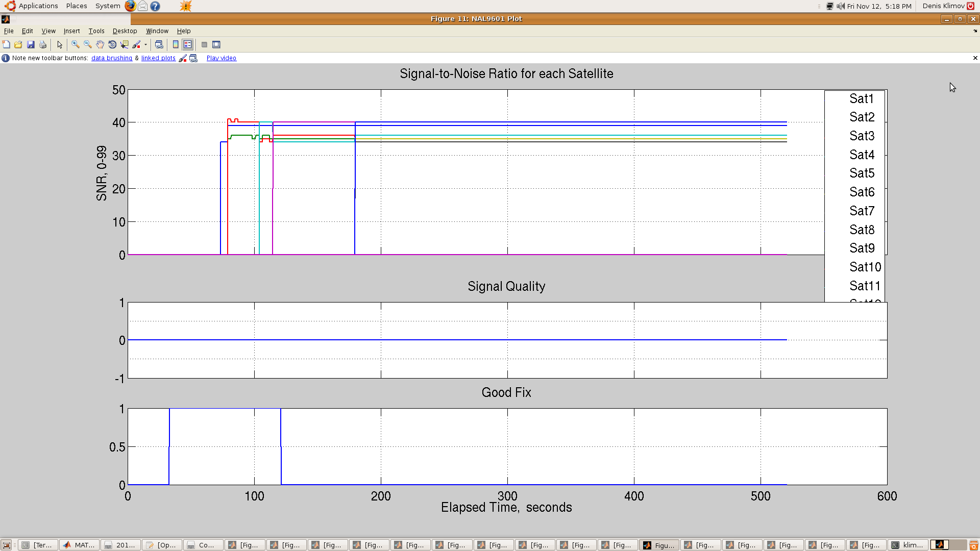The image size is (980, 551).
Task: Open the brush color dropdown arrow
Action: [x=145, y=45]
